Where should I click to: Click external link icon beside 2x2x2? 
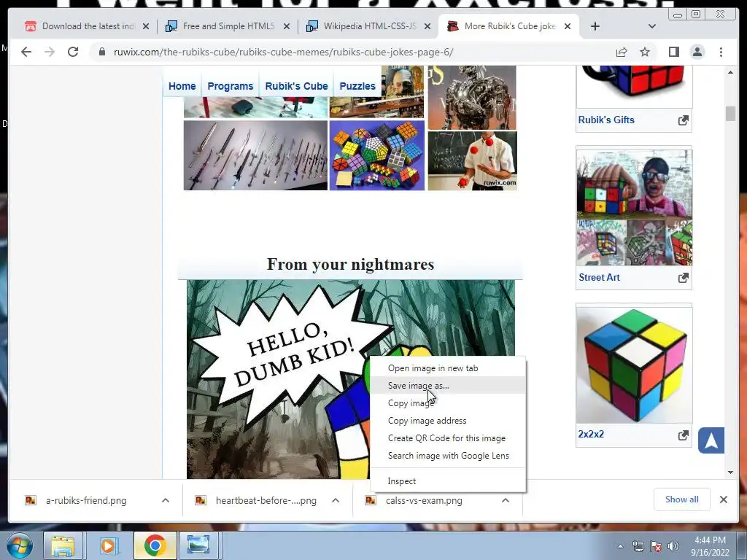[x=683, y=435]
